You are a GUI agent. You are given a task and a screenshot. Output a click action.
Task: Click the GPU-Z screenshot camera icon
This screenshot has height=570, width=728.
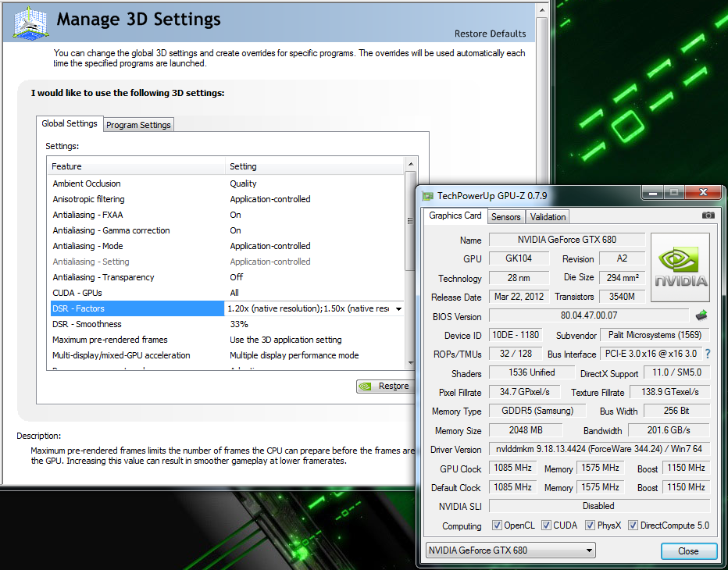(708, 216)
